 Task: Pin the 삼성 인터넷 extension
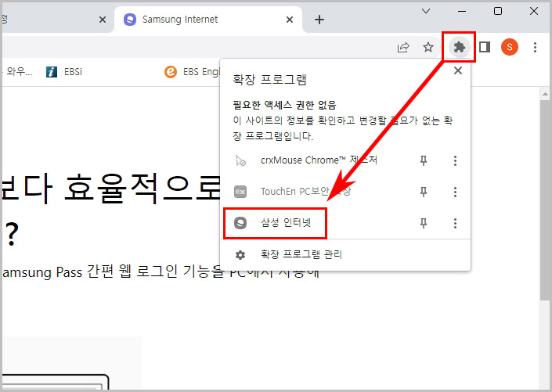(424, 223)
